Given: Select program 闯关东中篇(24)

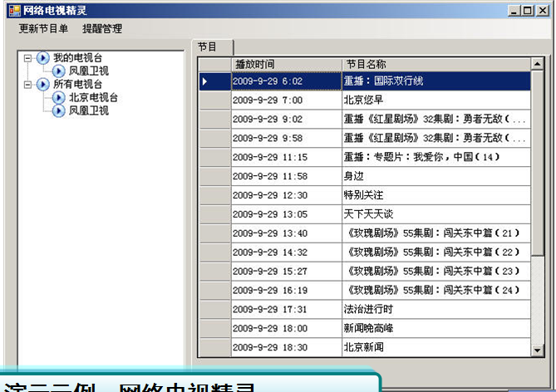Looking at the screenshot, I should pyautogui.click(x=436, y=291).
